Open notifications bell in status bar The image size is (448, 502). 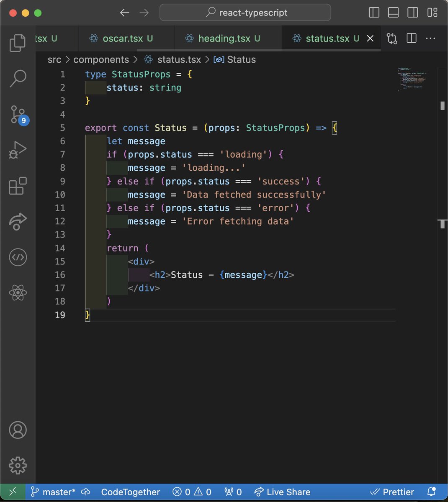click(x=431, y=492)
